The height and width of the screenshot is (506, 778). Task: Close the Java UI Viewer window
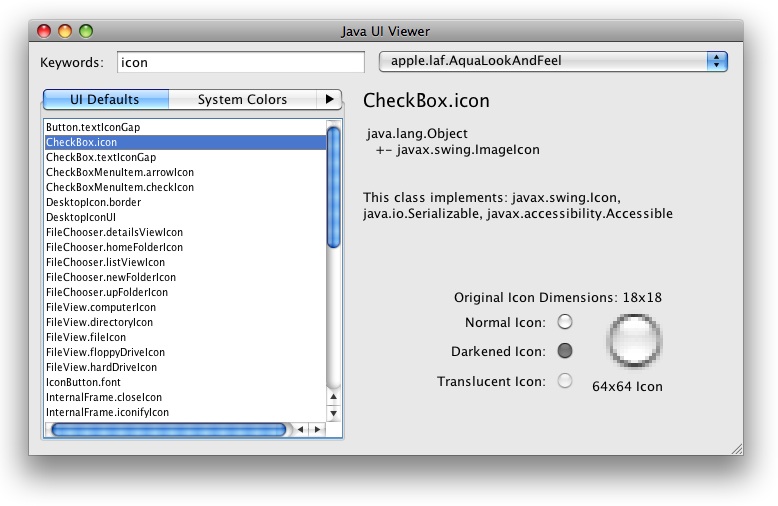point(44,31)
